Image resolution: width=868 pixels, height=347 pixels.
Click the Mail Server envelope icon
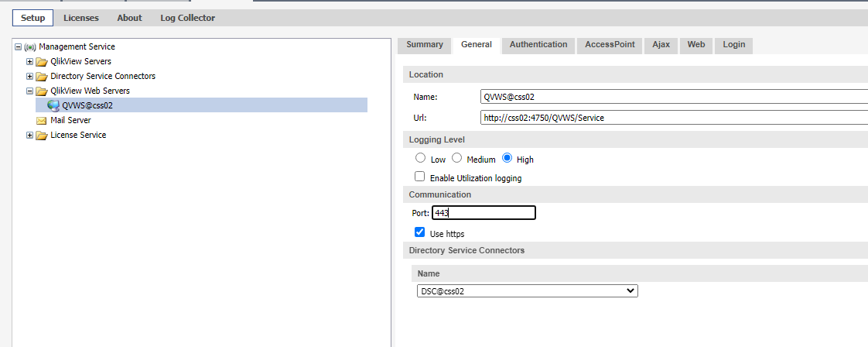(x=42, y=120)
